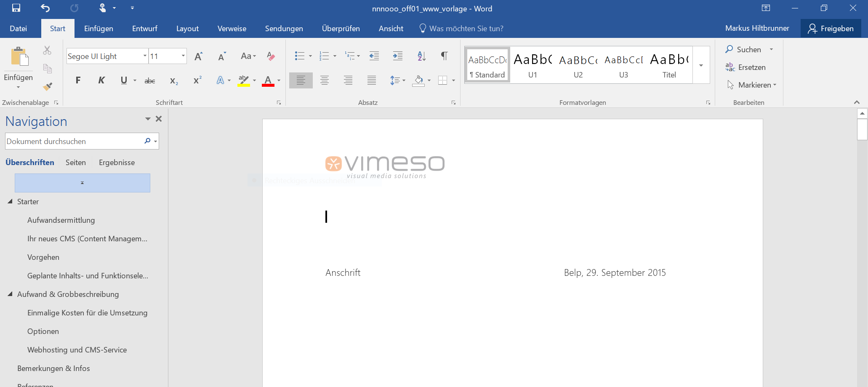Expand the Formatvorlagen styles gallery
868x387 pixels.
701,65
